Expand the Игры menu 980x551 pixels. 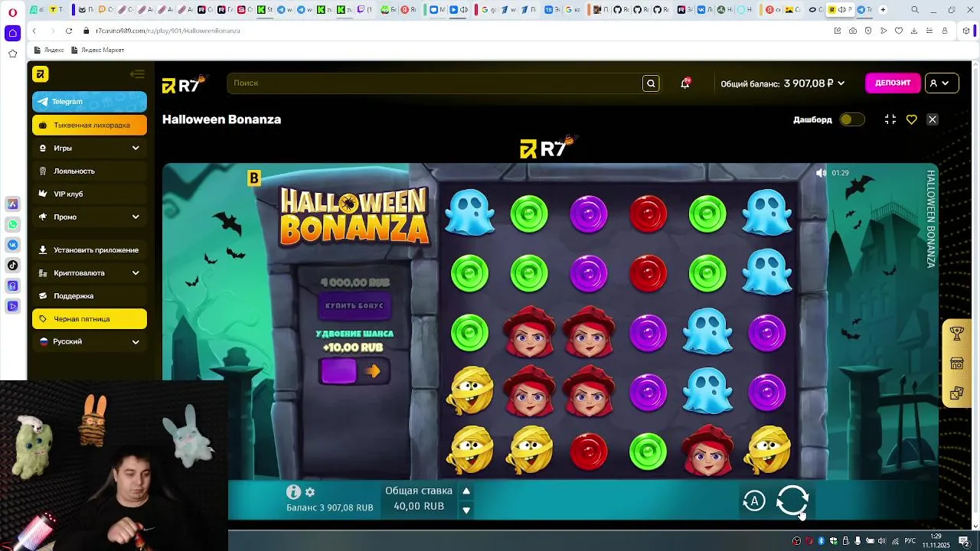pyautogui.click(x=90, y=148)
